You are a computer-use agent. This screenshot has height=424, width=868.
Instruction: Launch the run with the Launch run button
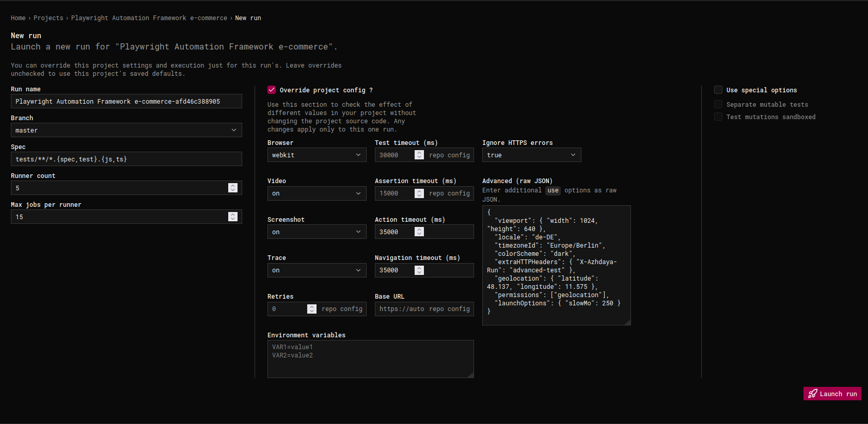pyautogui.click(x=832, y=394)
